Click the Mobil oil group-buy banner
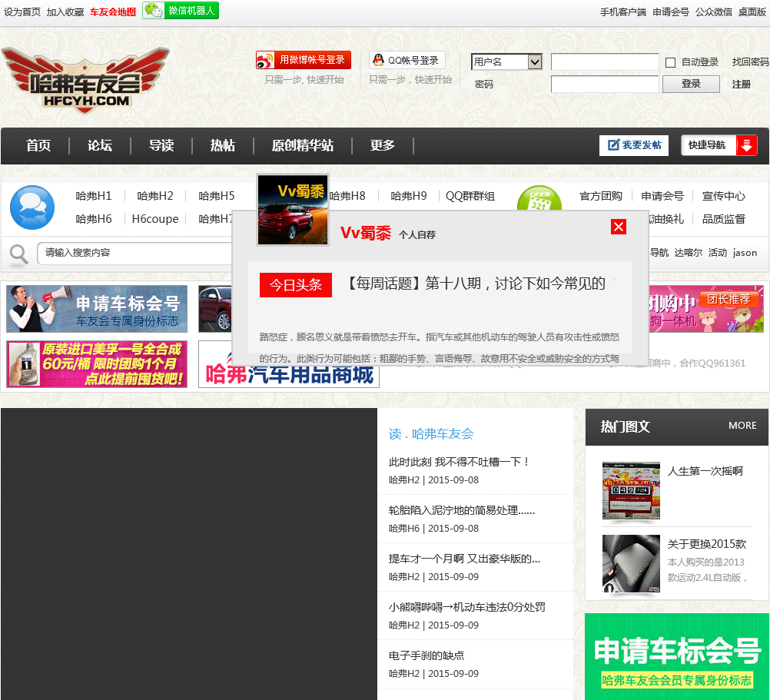 coord(97,363)
